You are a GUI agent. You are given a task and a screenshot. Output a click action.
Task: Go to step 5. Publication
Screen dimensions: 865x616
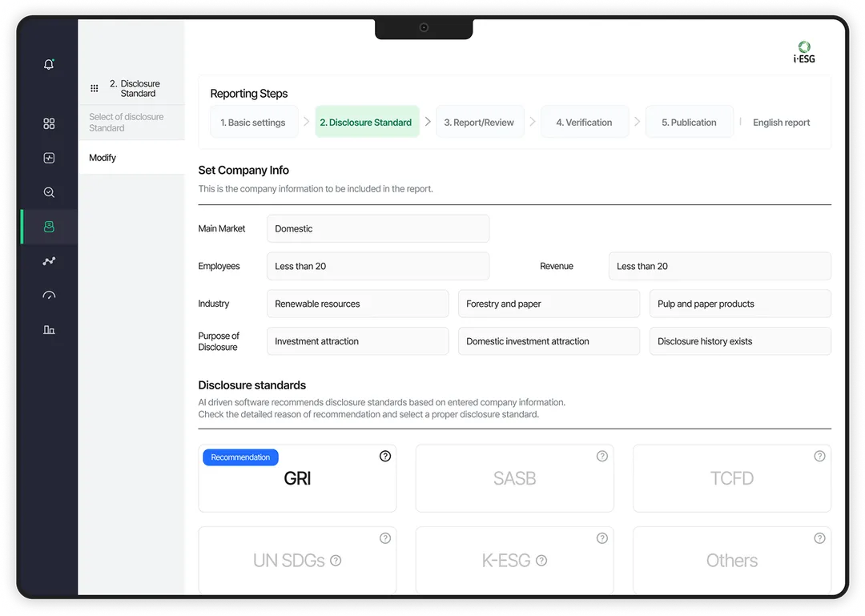pos(689,122)
